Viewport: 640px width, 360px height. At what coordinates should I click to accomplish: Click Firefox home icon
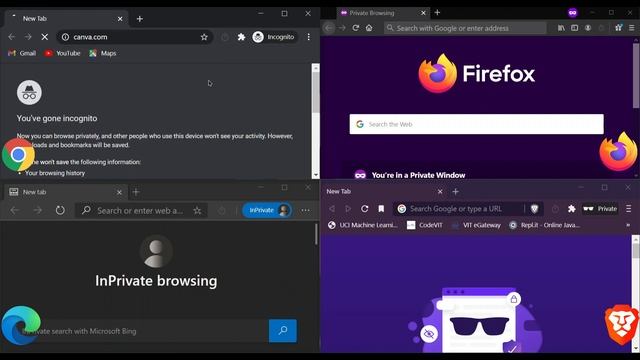click(x=369, y=28)
